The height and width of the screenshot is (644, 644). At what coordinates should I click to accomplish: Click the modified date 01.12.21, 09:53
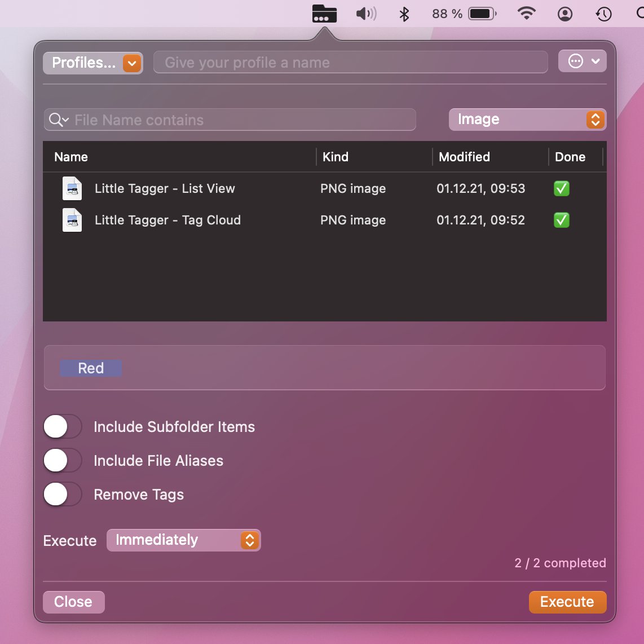click(x=480, y=188)
